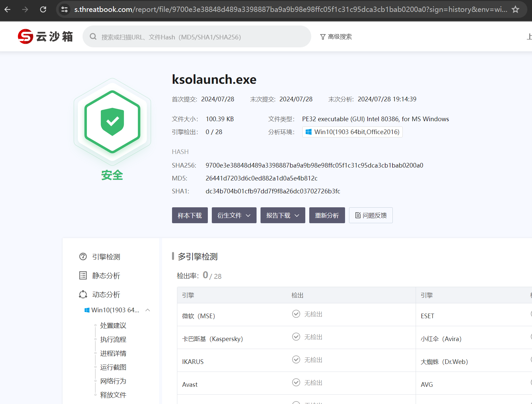The image size is (532, 404).
Task: Click the AVG engine name
Action: coord(427,384)
